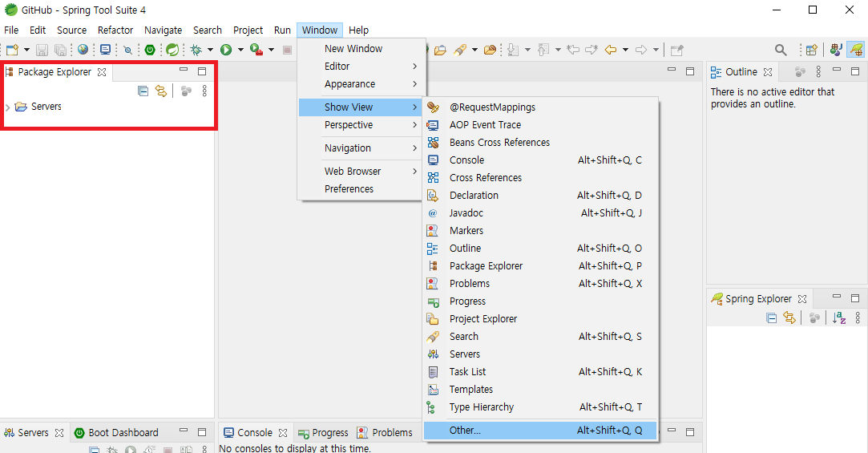Open the File menu
This screenshot has height=453, width=868.
(x=11, y=30)
